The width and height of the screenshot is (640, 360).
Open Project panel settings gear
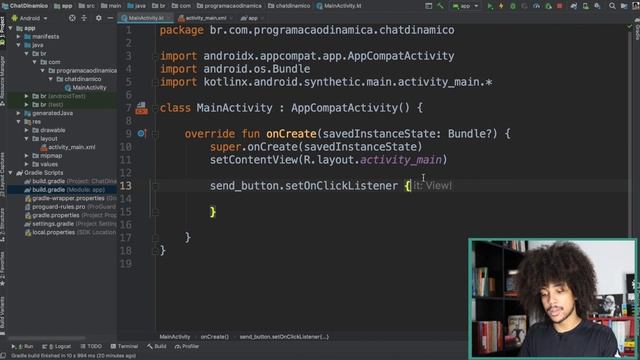pos(98,18)
